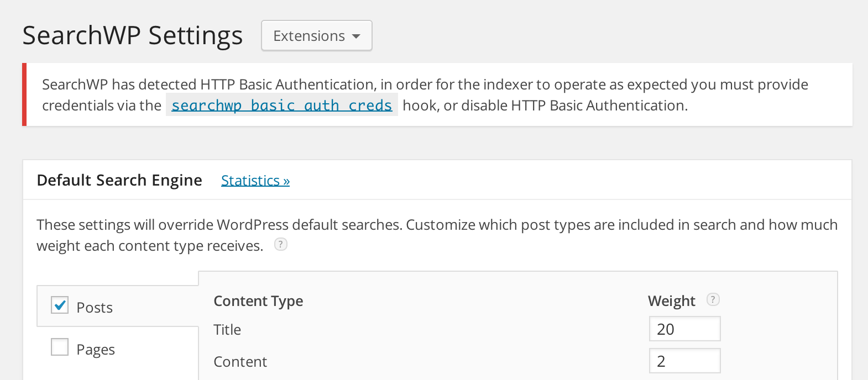Open the searchwp_basic_auth_creds hook link
This screenshot has height=380, width=868.
coord(281,105)
